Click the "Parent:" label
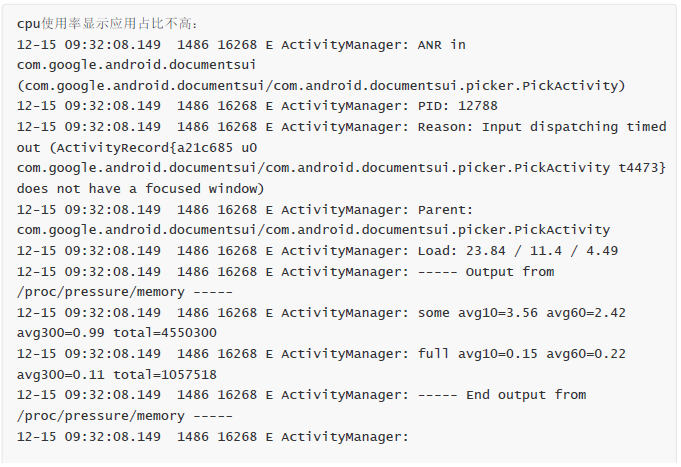This screenshot has width=681, height=467. tap(441, 210)
